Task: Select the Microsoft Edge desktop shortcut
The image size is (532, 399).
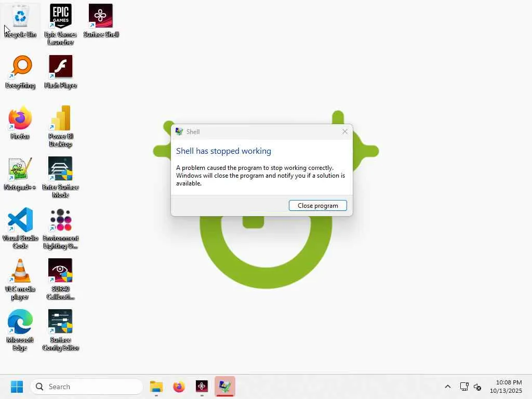Action: tap(20, 330)
